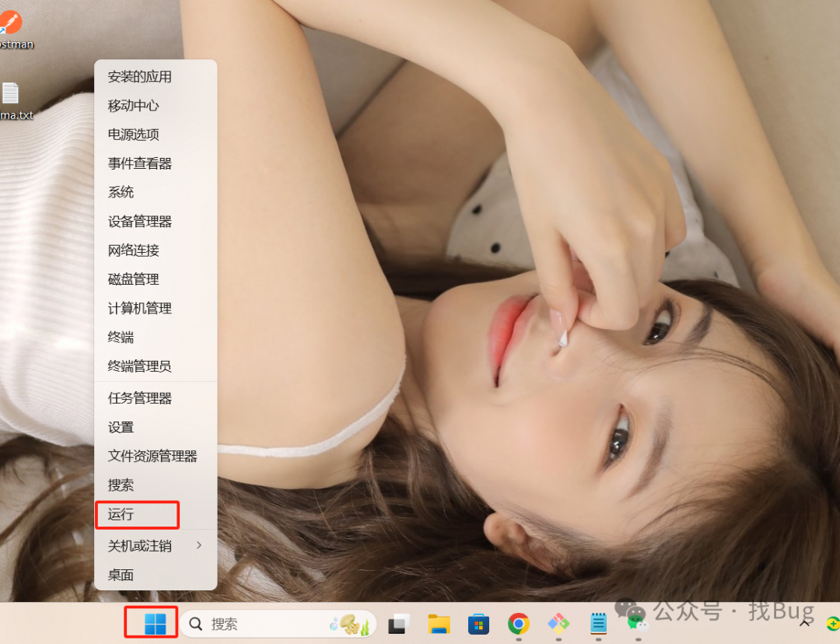Click the 搜索 taskbar search box
Image resolution: width=840 pixels, height=644 pixels.
pos(278,624)
